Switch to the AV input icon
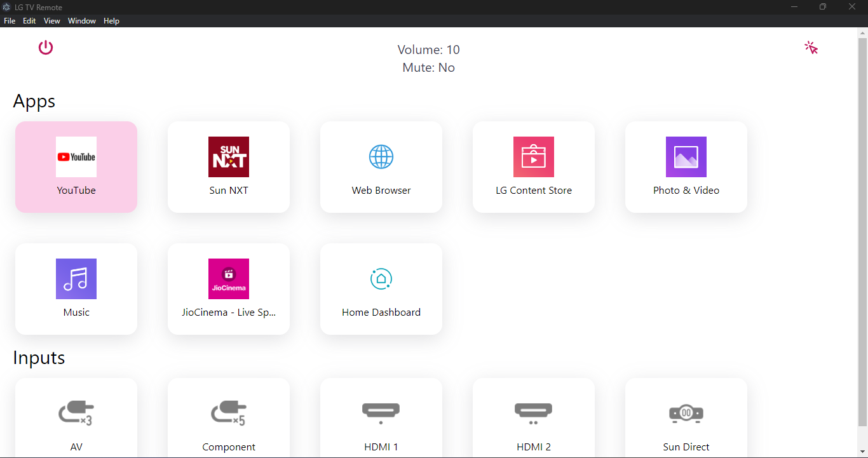The width and height of the screenshot is (868, 458). (x=76, y=414)
